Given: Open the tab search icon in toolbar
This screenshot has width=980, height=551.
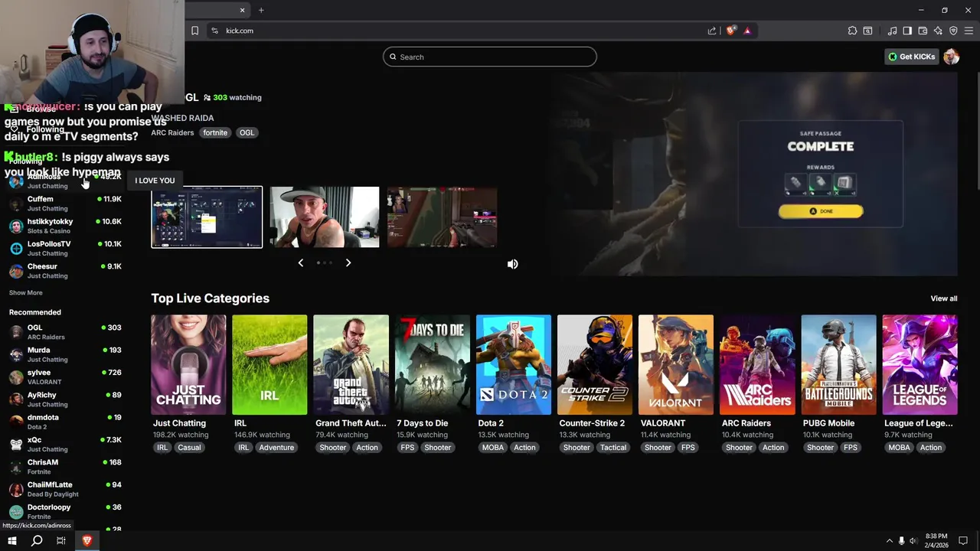Looking at the screenshot, I should point(867,31).
